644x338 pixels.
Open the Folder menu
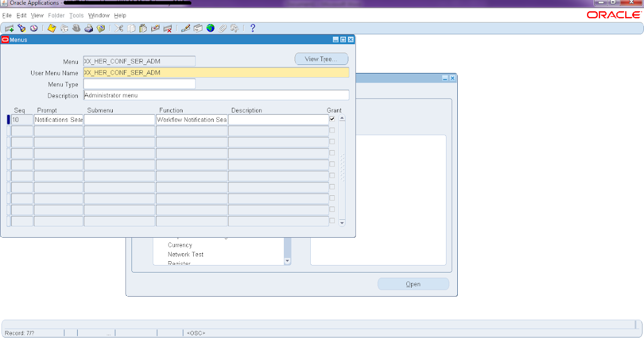[x=56, y=16]
